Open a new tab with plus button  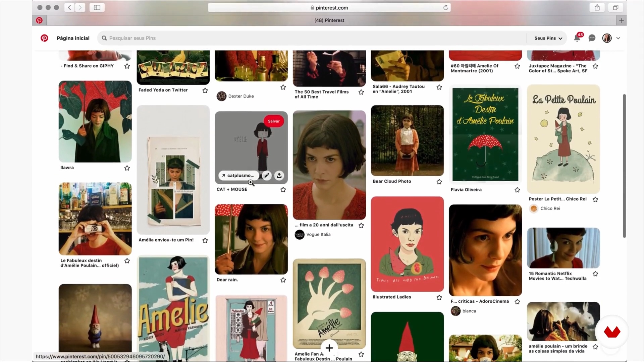pyautogui.click(x=621, y=20)
